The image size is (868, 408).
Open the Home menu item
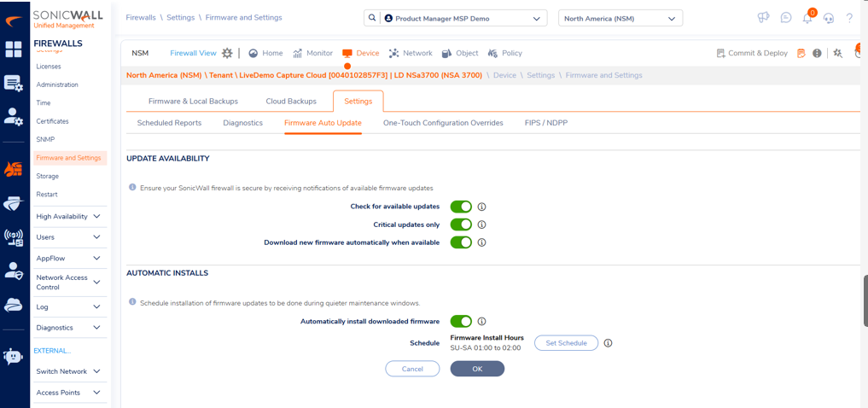coord(265,53)
